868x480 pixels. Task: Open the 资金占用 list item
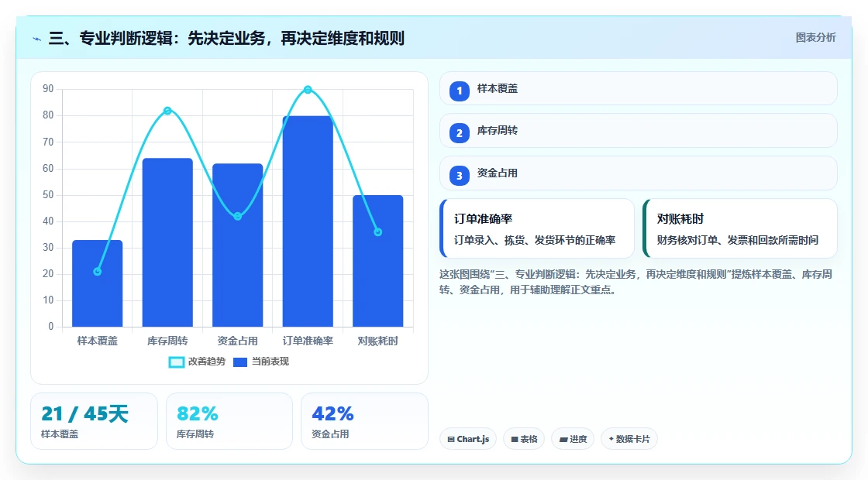pos(639,173)
